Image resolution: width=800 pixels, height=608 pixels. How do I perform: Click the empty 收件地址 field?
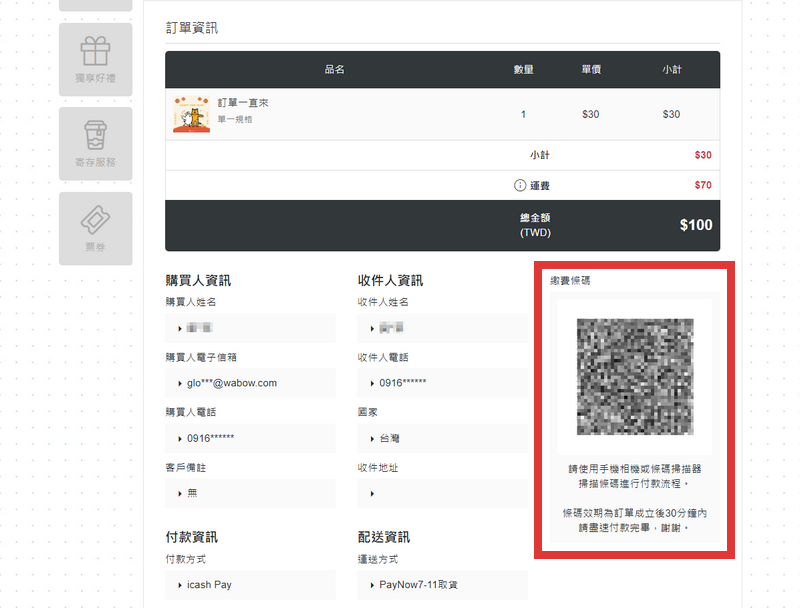442,493
